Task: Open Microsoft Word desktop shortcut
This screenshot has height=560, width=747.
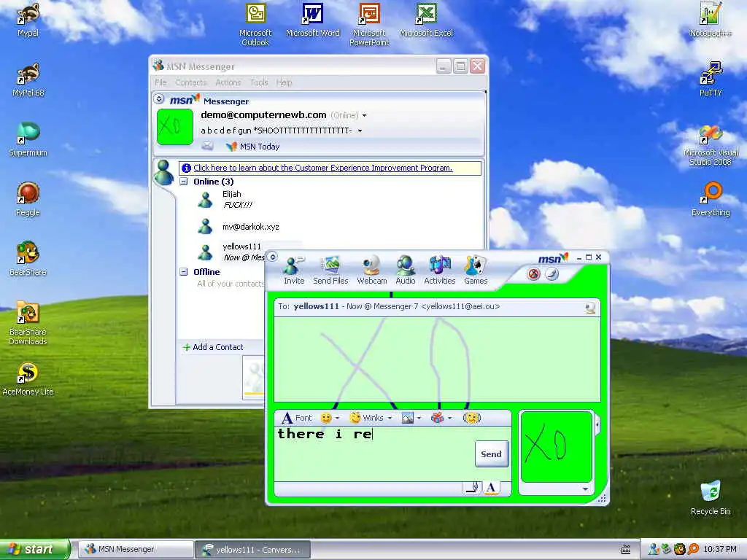Action: pyautogui.click(x=312, y=20)
